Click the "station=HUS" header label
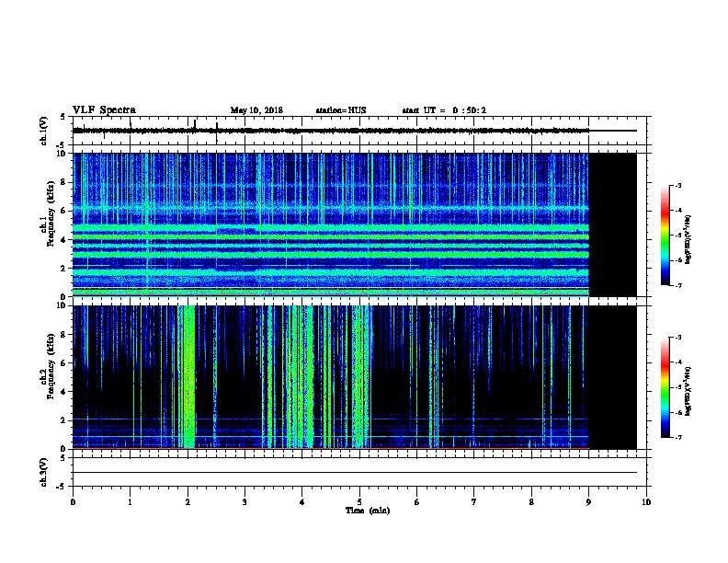 [341, 110]
